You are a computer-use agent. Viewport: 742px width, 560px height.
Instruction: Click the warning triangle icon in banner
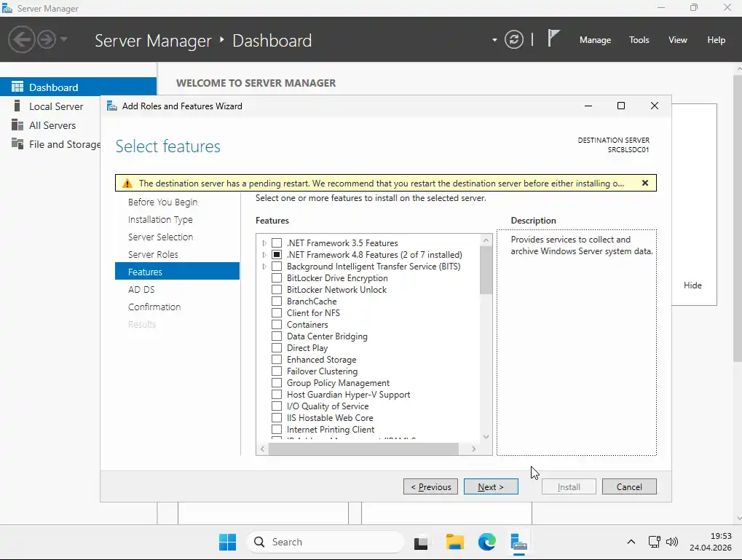tap(127, 184)
